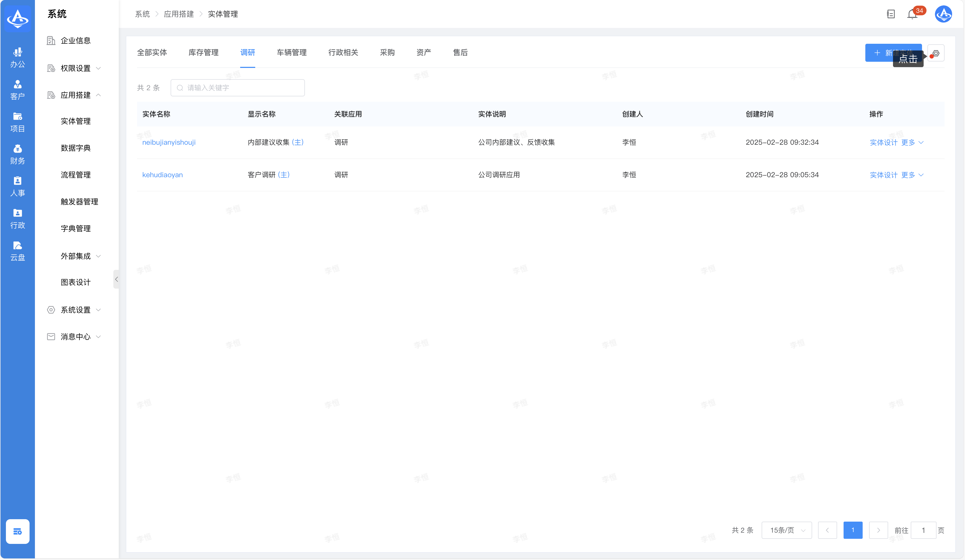Screen dimensions: 965x560
Task: Collapse the 应用搭建 menu section
Action: pyautogui.click(x=75, y=95)
